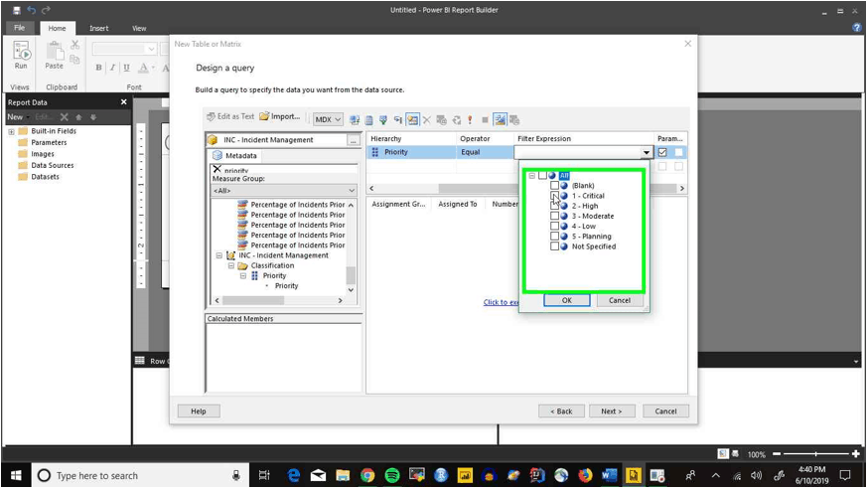
Task: Click Cancel in the filter member popup
Action: coord(620,300)
